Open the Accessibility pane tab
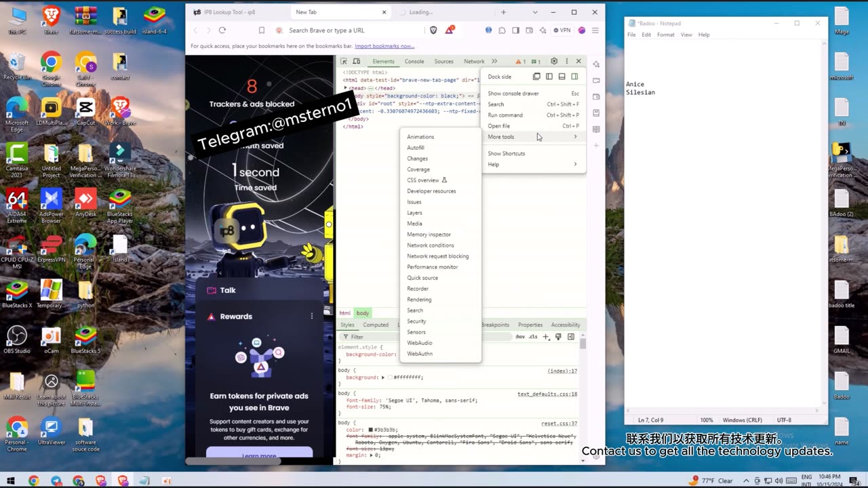Image resolution: width=868 pixels, height=488 pixels. pos(566,325)
